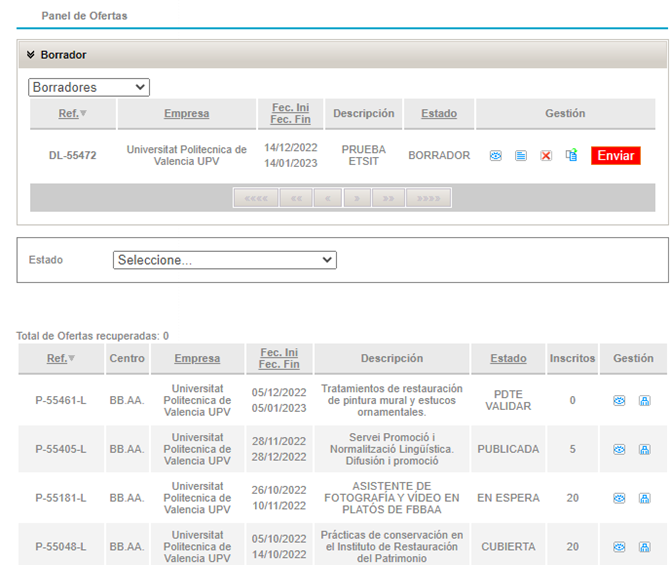Go to the next page in drafts pager
The width and height of the screenshot is (670, 565).
(x=357, y=198)
